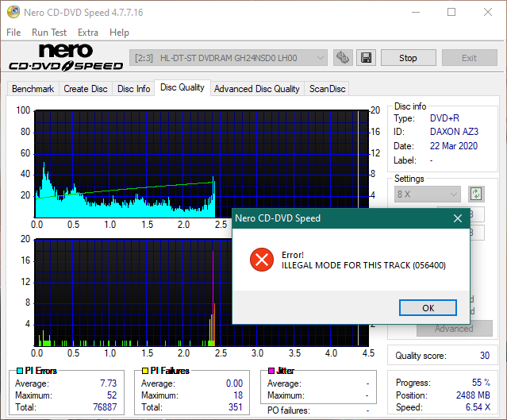Switch to Advanced Disc Quality tab
Viewport: 507px width, 420px height.
(257, 89)
